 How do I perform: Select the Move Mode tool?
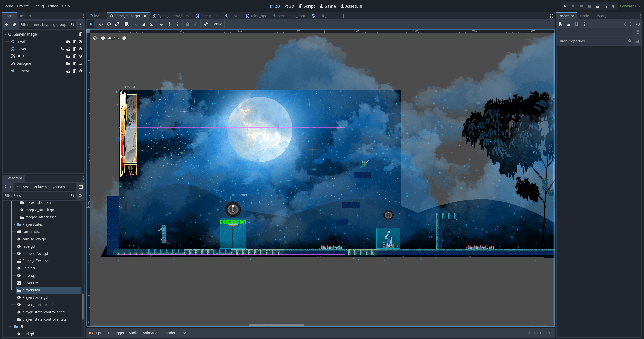(x=101, y=24)
